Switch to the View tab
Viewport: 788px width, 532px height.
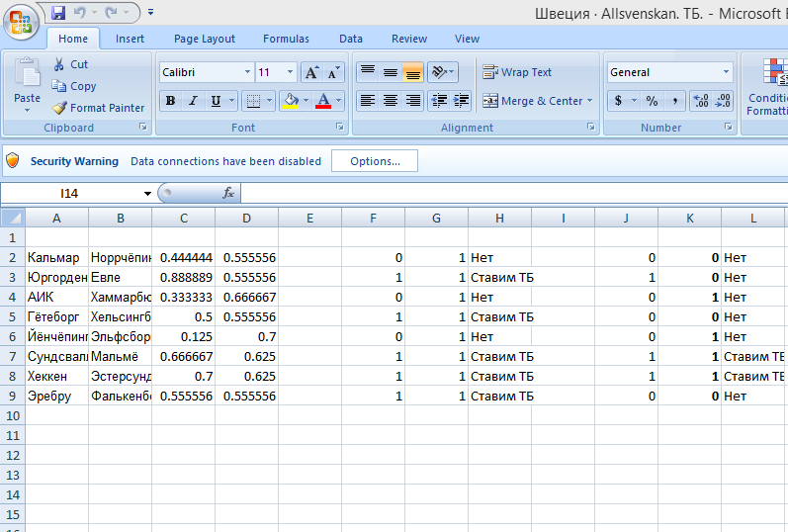(467, 39)
